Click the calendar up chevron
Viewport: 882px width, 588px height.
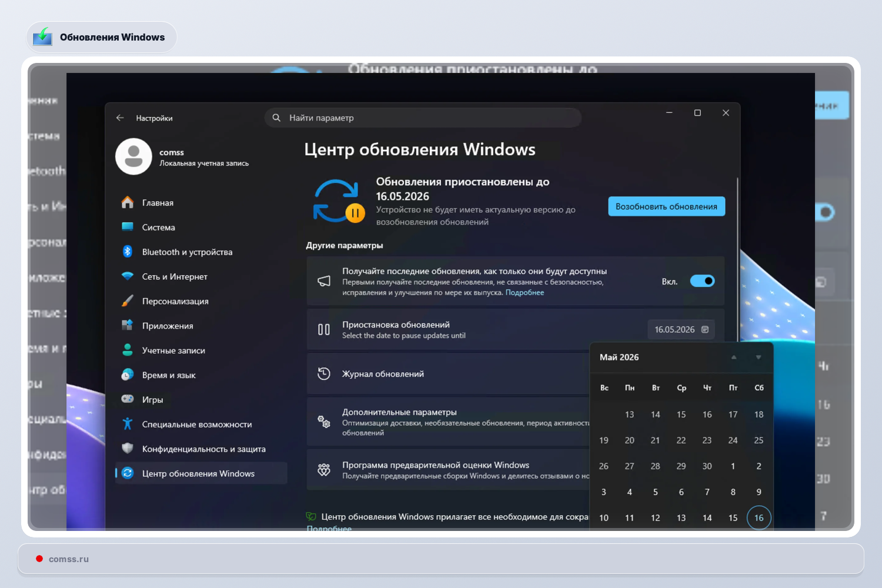click(x=733, y=357)
